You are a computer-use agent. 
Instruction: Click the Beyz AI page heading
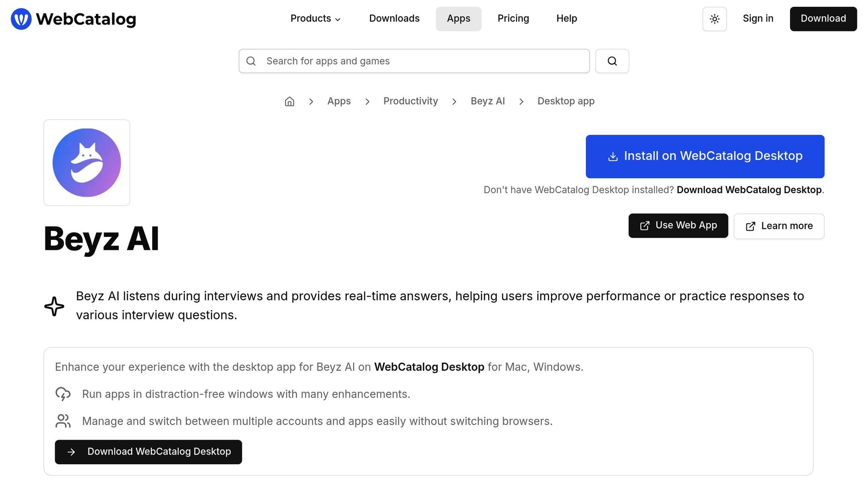tap(101, 239)
